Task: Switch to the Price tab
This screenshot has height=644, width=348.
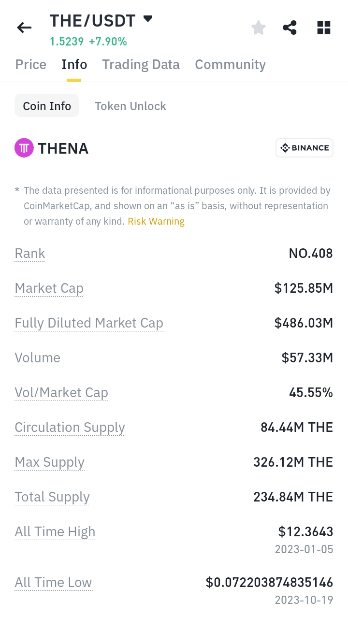Action: (x=31, y=65)
